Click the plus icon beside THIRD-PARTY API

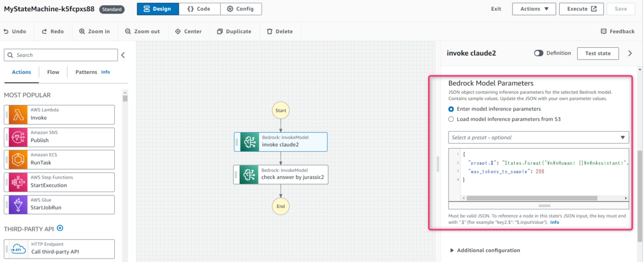[60, 228]
